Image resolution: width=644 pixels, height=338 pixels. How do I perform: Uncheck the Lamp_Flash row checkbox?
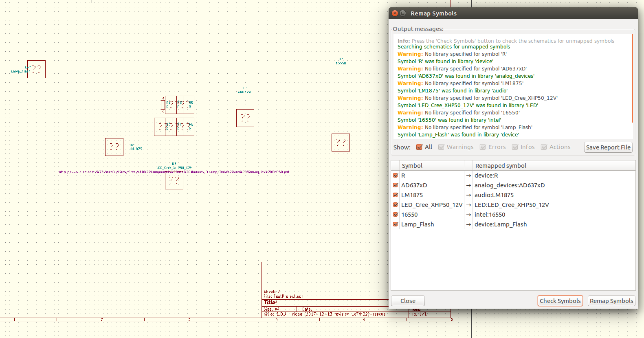coord(396,224)
